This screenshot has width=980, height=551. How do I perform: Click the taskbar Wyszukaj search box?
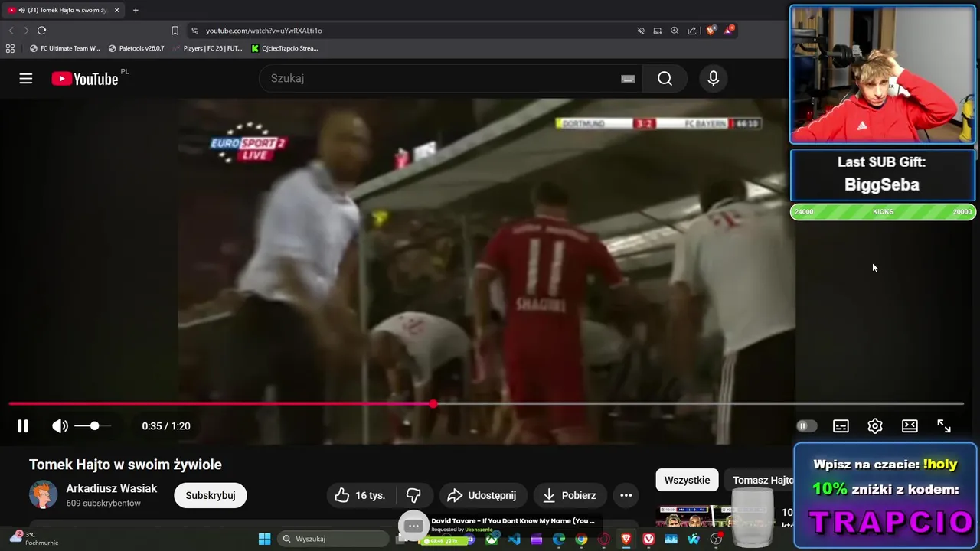point(333,539)
